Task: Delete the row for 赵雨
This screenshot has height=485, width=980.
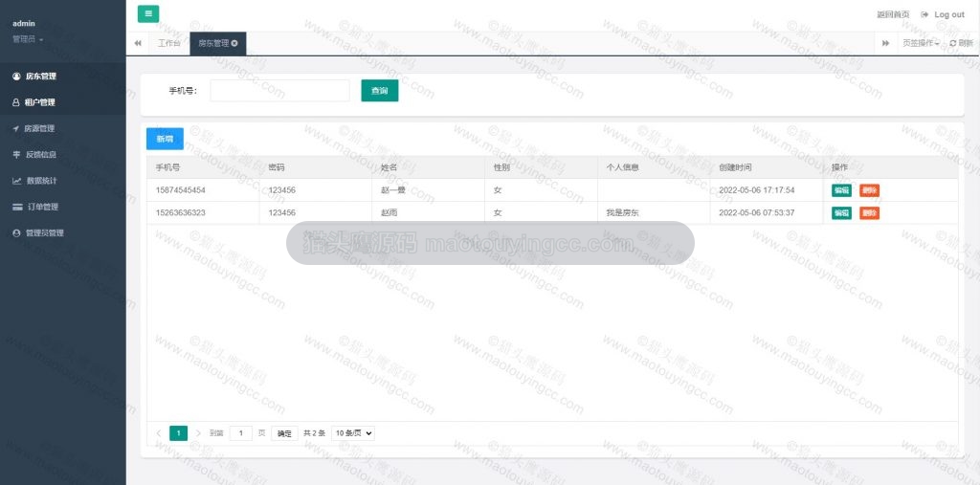Action: pyautogui.click(x=869, y=213)
